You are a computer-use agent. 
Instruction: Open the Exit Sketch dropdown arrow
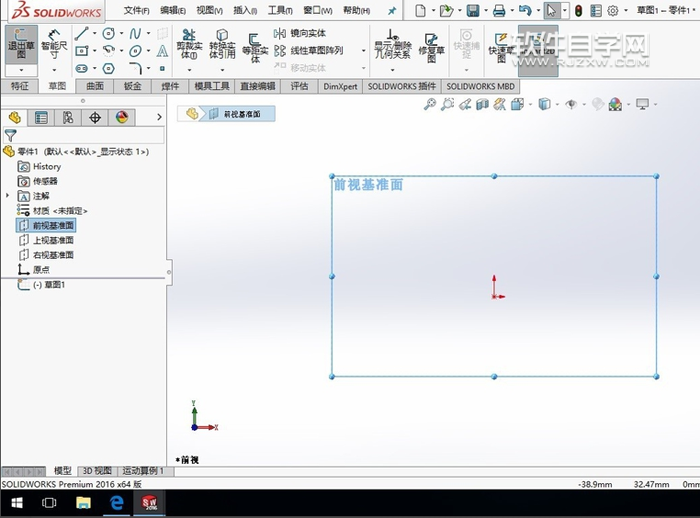21,70
